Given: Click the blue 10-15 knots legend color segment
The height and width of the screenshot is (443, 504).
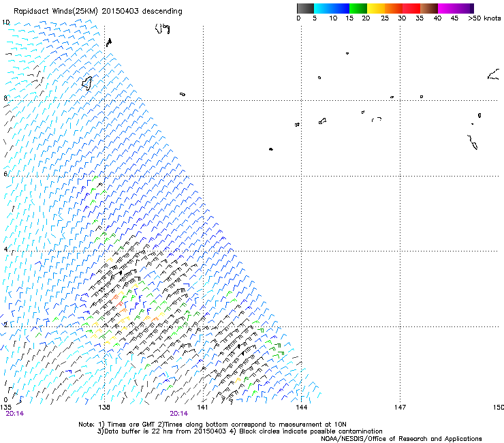Looking at the screenshot, I should 341,8.
